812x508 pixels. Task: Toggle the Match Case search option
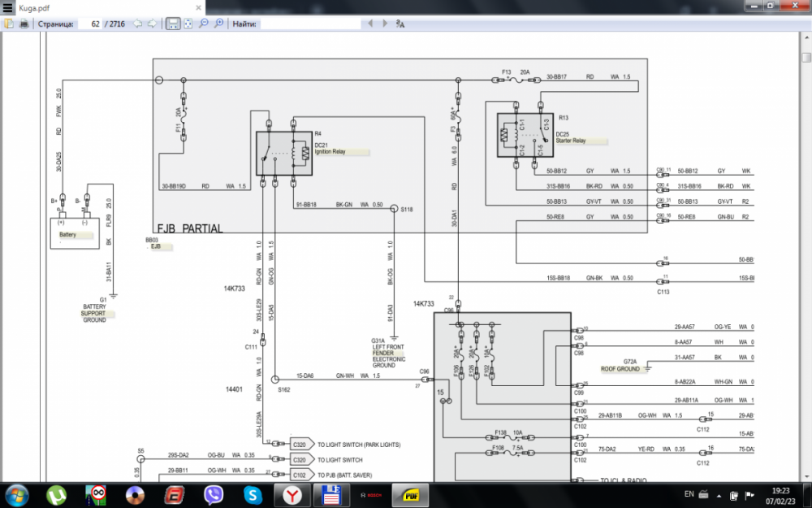(400, 24)
